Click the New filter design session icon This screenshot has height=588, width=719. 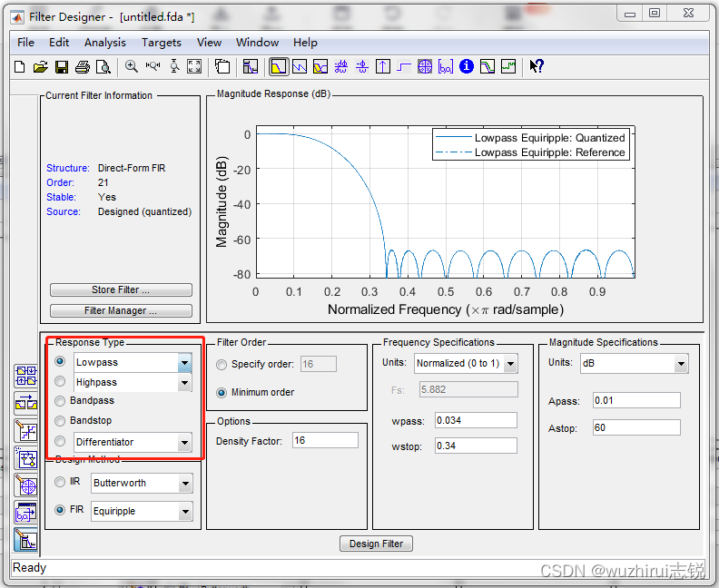[x=20, y=67]
